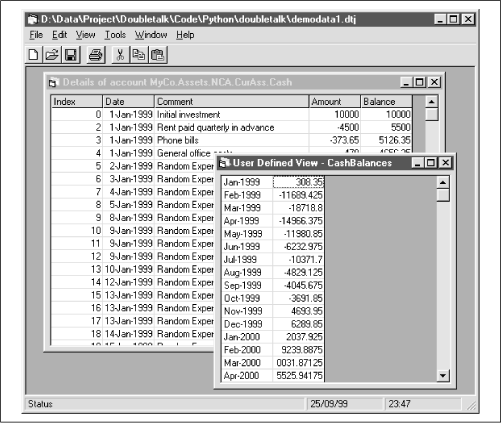
Task: Click the Aug-1999 value -4829.125
Action: (x=298, y=273)
